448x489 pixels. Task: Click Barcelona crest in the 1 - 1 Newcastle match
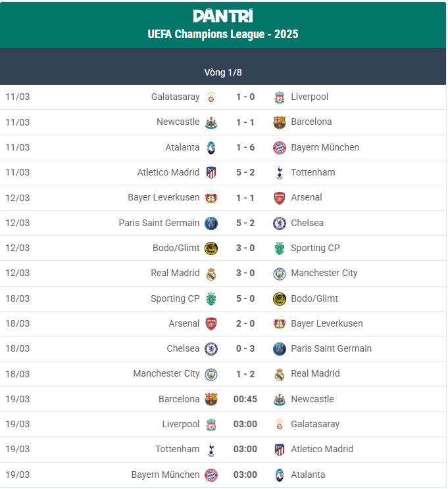(280, 122)
